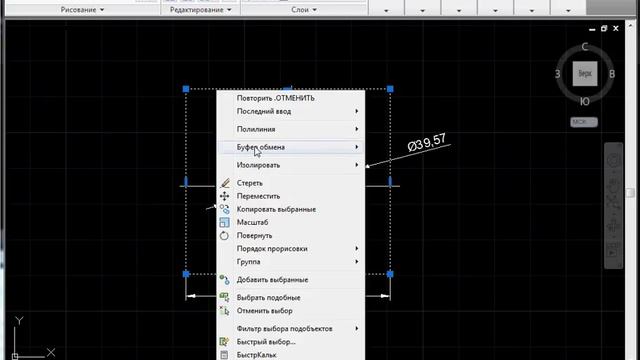
Task: Click the Rotate (Повернуть) icon
Action: tap(224, 236)
